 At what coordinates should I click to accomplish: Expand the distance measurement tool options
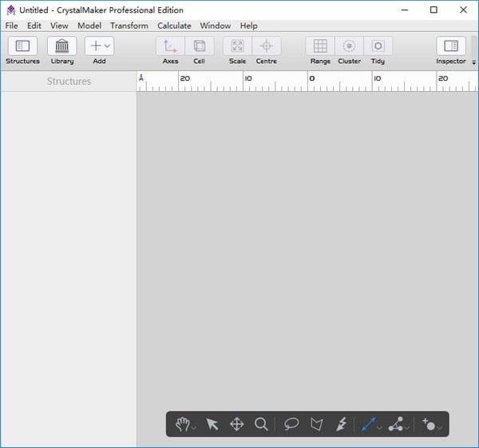379,428
